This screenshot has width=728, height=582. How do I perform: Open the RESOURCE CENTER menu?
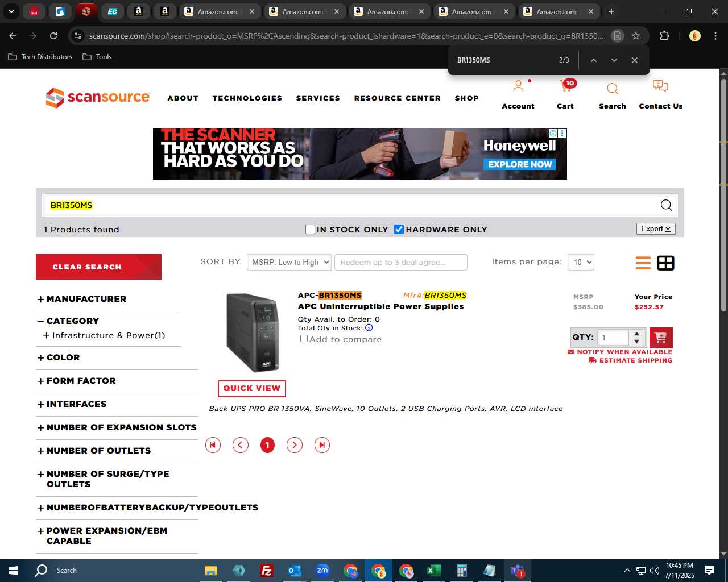coord(398,98)
